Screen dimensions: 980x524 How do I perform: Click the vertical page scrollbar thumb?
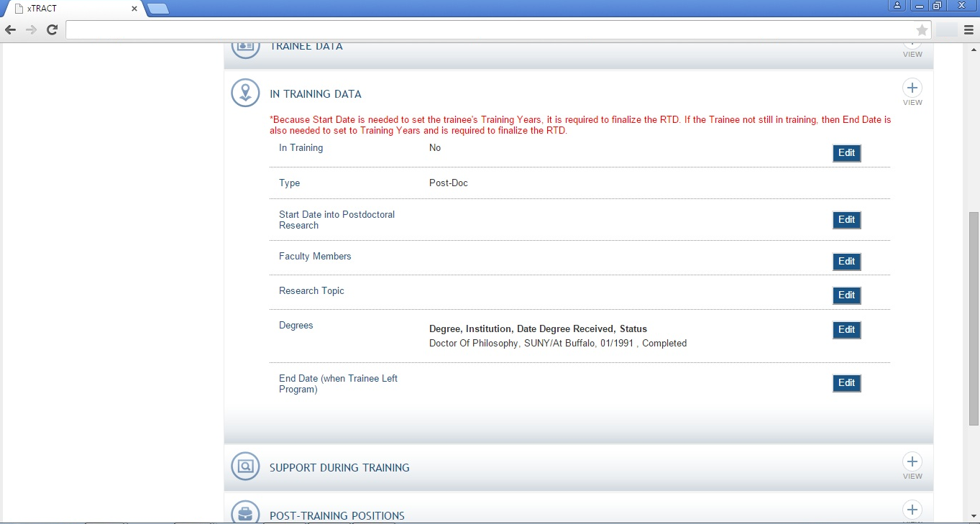974,318
